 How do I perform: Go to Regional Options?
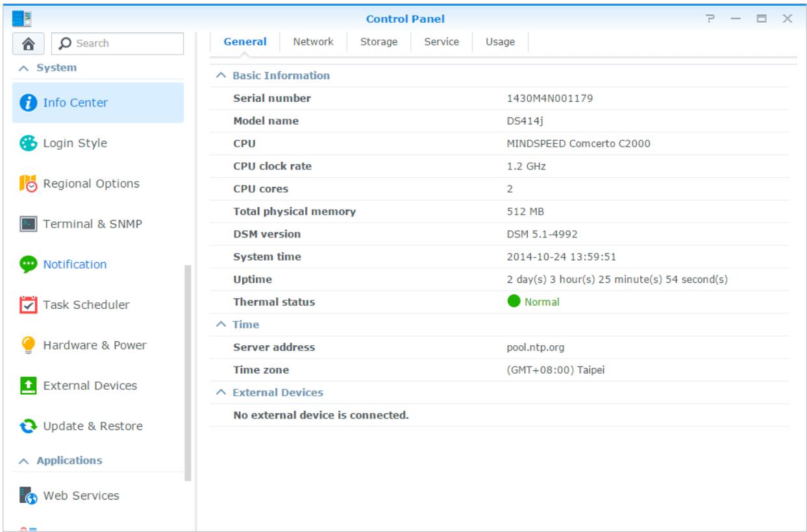coord(98,184)
